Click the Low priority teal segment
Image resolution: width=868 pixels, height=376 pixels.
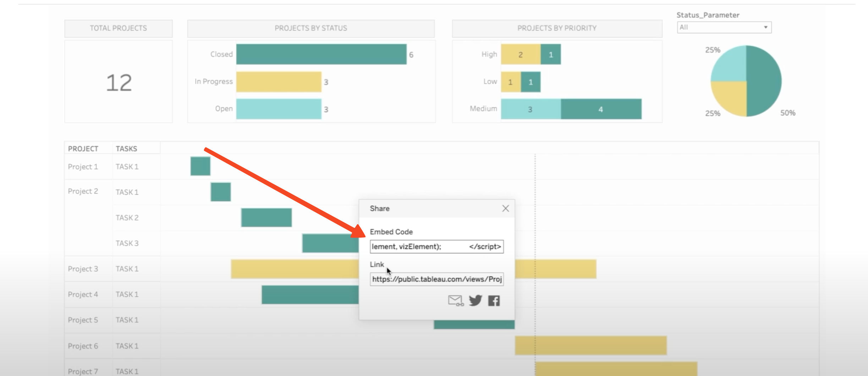click(531, 82)
